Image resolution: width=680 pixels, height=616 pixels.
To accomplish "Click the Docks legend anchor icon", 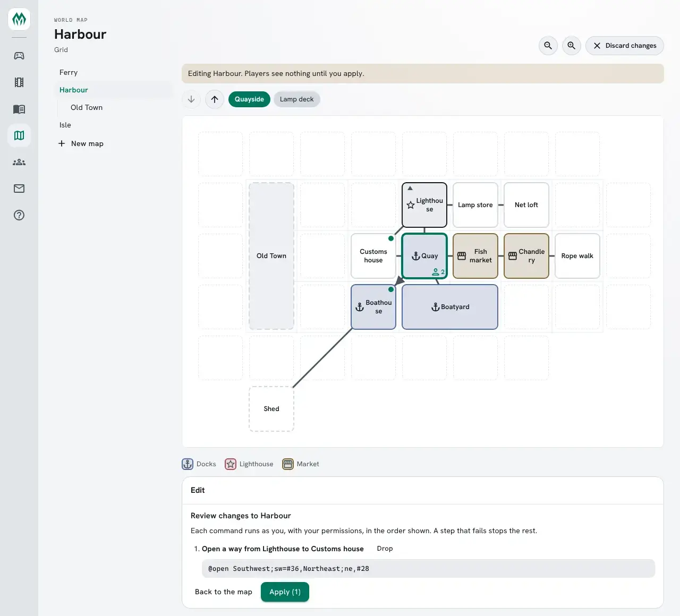I will tap(188, 464).
